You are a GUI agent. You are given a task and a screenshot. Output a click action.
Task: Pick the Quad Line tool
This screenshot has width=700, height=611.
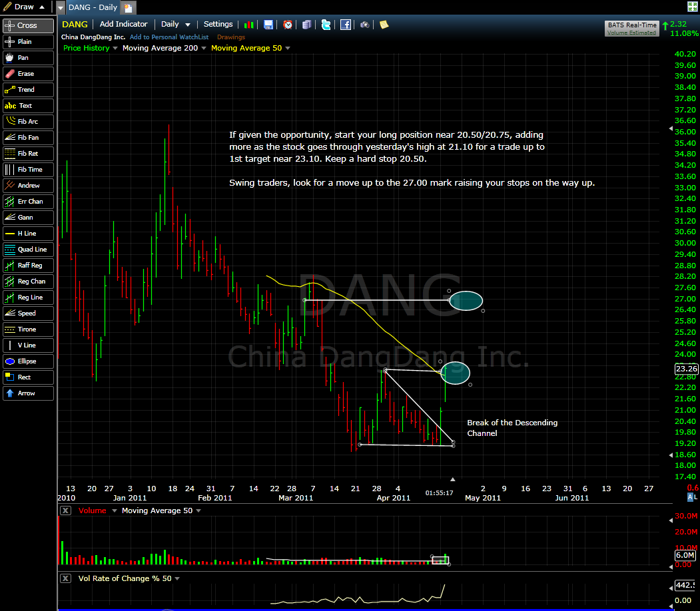tap(28, 250)
